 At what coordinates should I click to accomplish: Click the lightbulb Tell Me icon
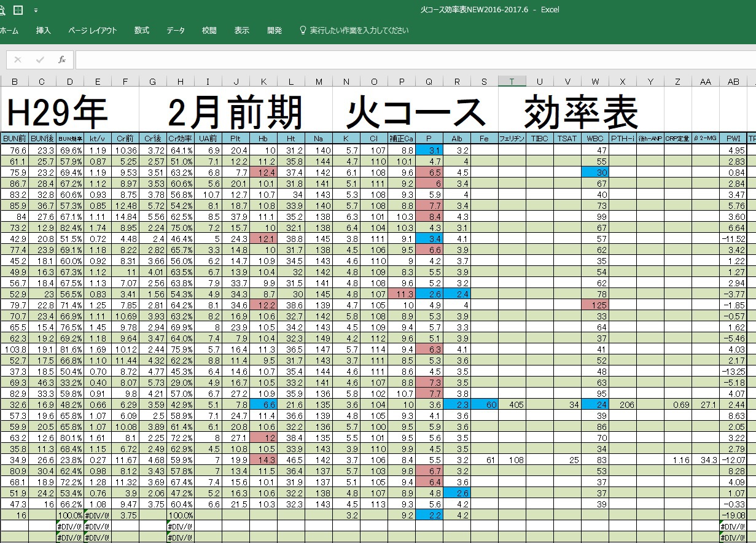click(x=302, y=30)
